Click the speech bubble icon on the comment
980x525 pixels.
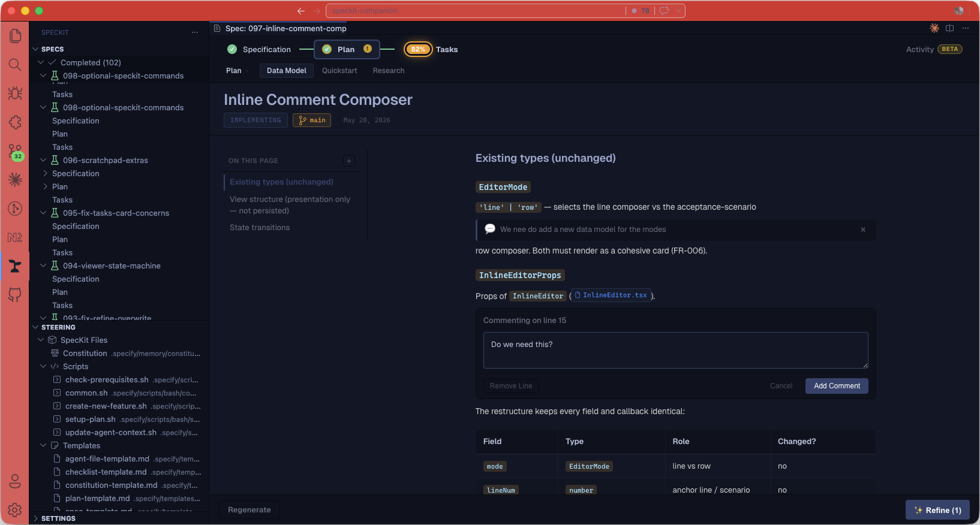coord(490,229)
